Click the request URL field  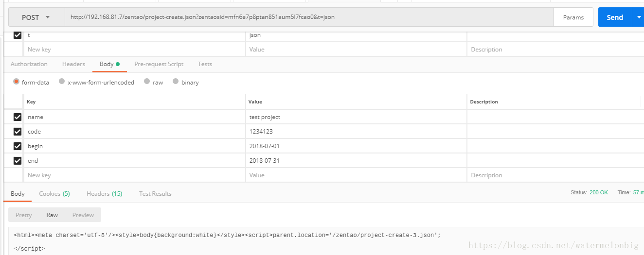pos(309,17)
